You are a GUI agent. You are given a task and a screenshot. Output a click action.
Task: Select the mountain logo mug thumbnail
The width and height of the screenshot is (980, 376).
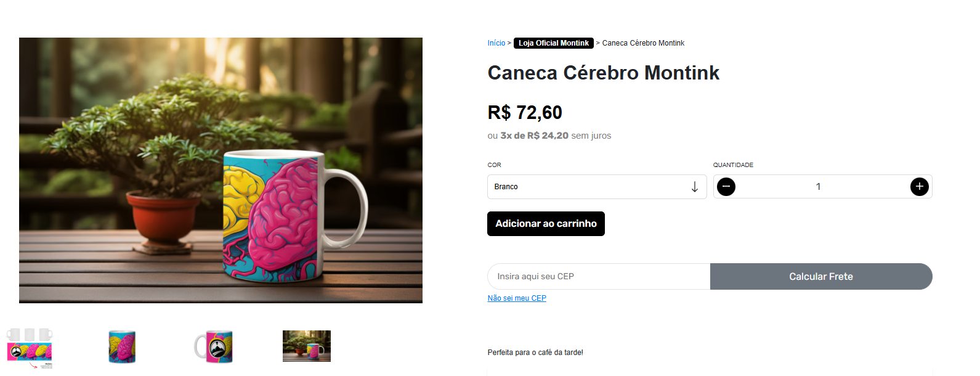(214, 347)
